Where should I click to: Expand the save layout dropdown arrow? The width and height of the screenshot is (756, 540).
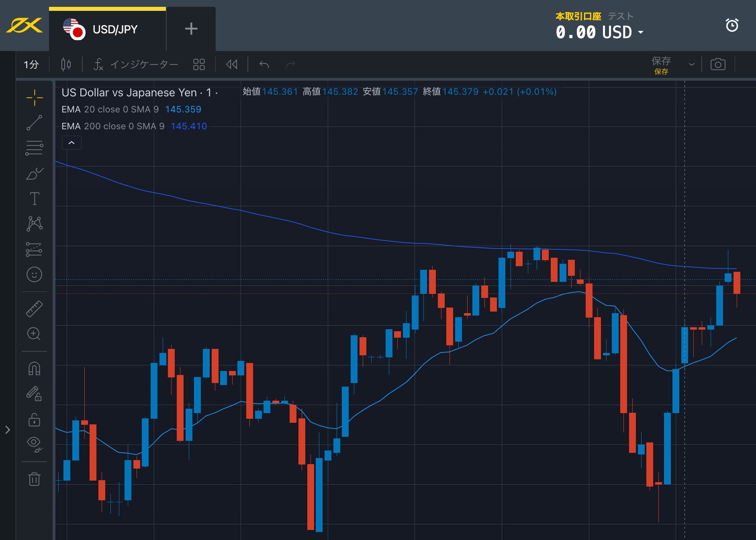pyautogui.click(x=691, y=65)
